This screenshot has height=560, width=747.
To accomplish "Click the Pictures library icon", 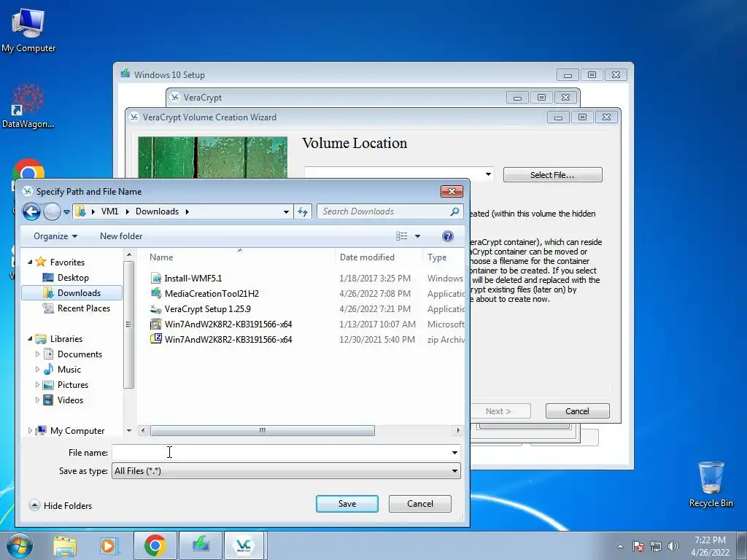I will coord(48,385).
